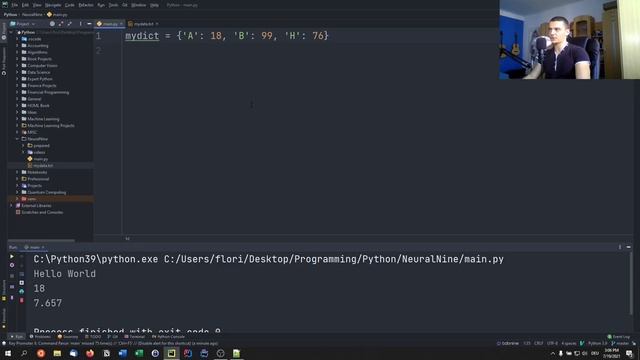Open the Project panel options menu
The width and height of the screenshot is (640, 360).
[x=80, y=24]
